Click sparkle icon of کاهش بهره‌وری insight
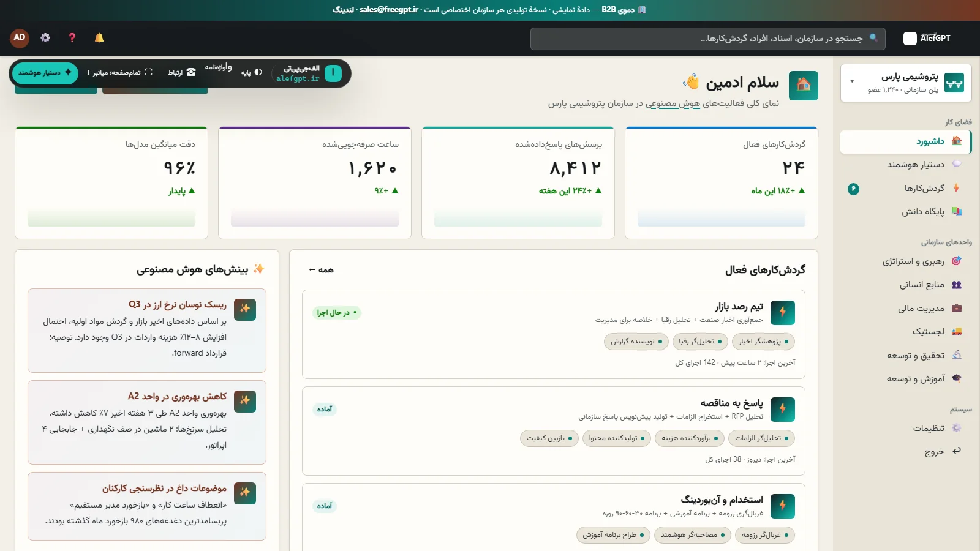 (x=245, y=401)
